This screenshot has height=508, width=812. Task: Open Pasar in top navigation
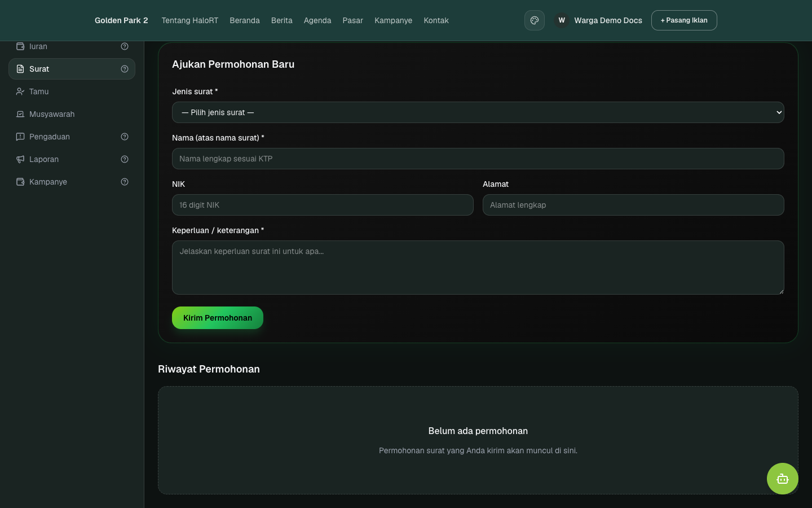click(x=353, y=20)
